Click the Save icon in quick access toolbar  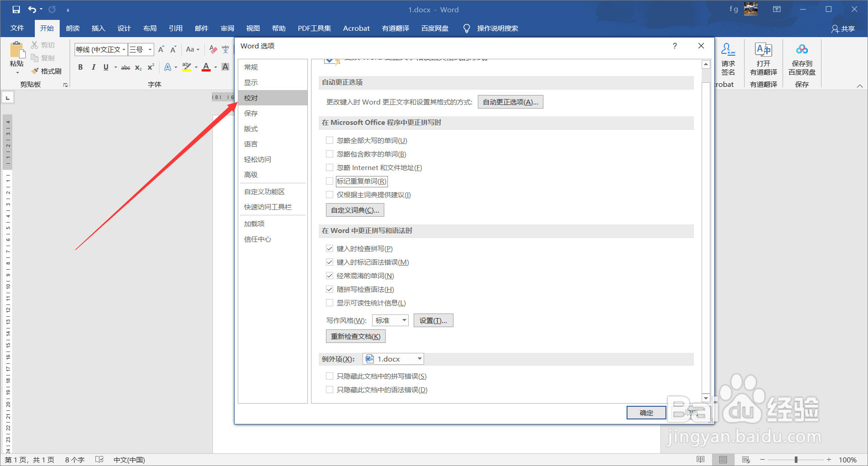coord(16,10)
